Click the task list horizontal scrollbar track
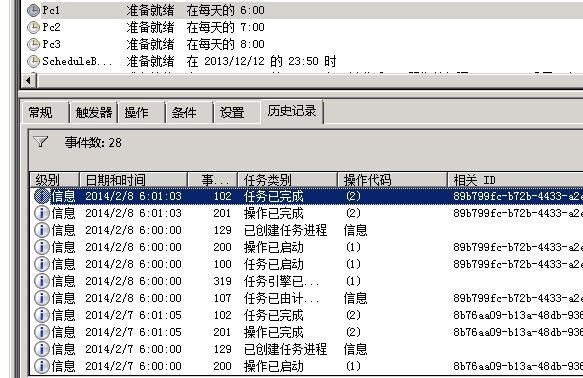583x378 pixels. (309, 80)
